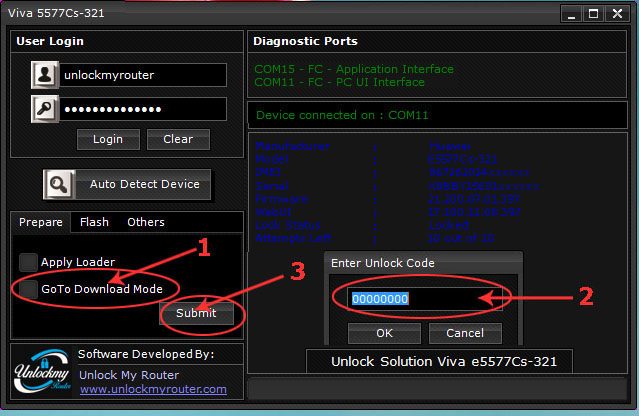Click the key icon beside password field
This screenshot has width=639, height=416.
click(45, 109)
